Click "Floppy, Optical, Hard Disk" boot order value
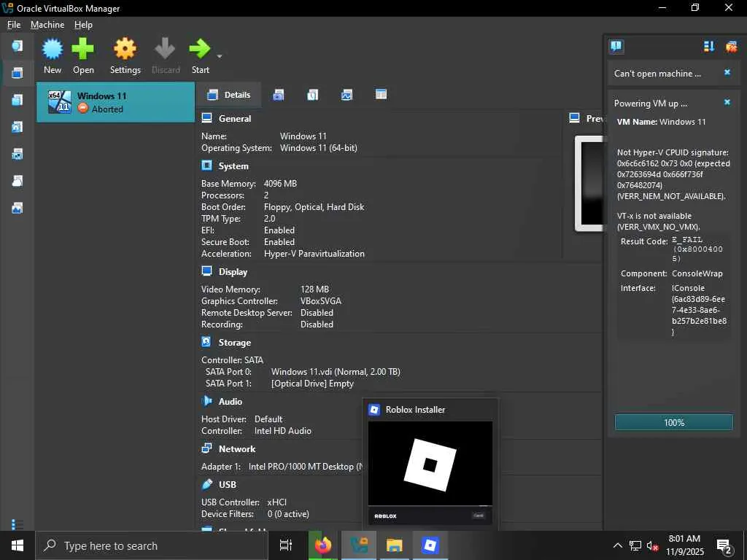This screenshot has width=747, height=560. (x=314, y=207)
